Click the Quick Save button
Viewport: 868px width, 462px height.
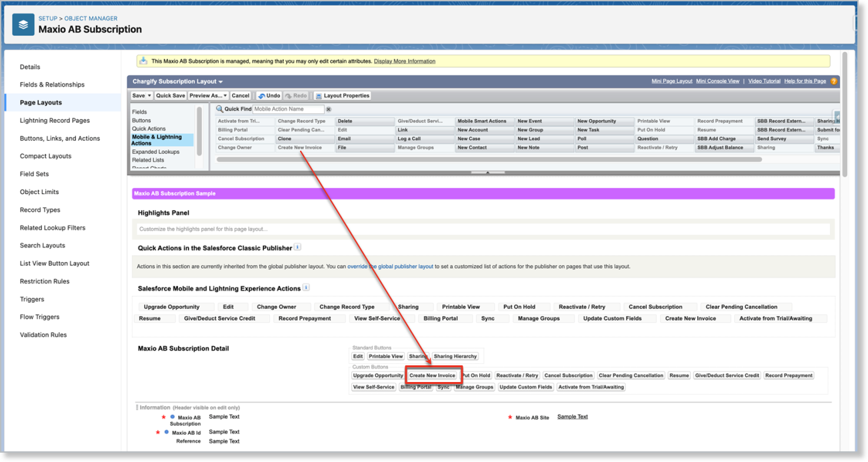171,95
